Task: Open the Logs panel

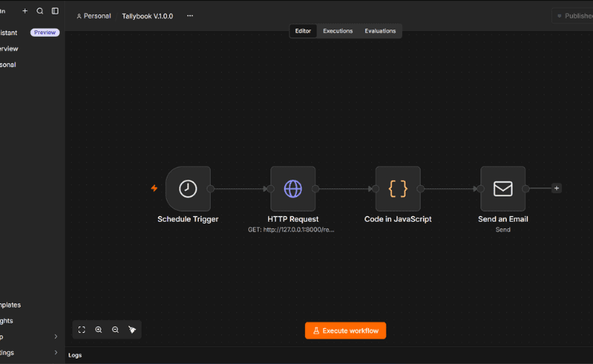Action: pyautogui.click(x=75, y=355)
